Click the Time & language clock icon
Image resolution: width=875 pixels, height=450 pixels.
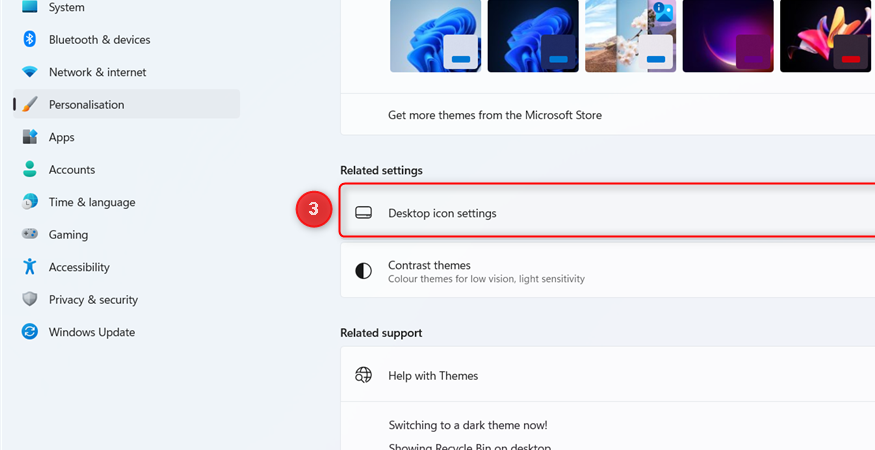pos(30,202)
